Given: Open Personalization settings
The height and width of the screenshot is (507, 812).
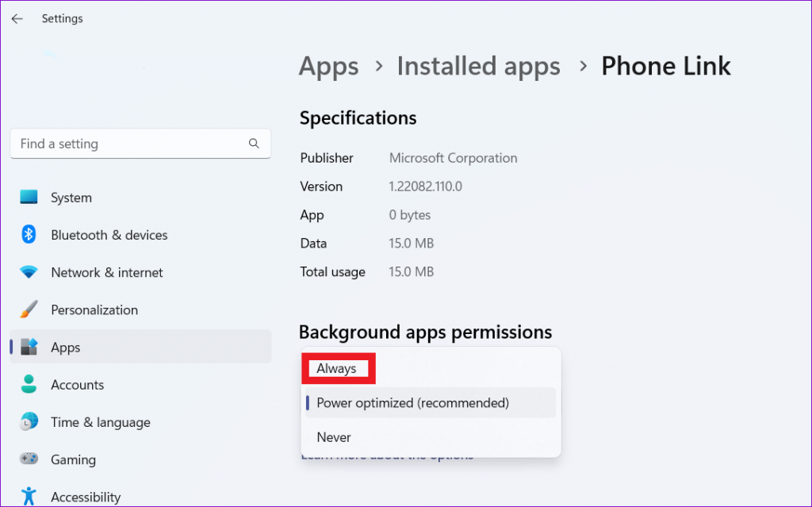Looking at the screenshot, I should [140, 309].
